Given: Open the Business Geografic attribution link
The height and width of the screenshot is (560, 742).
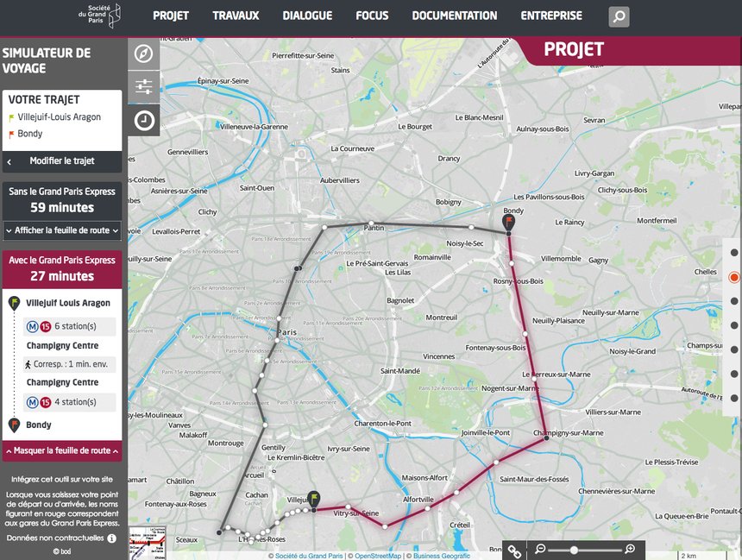Looking at the screenshot, I should pos(442,556).
